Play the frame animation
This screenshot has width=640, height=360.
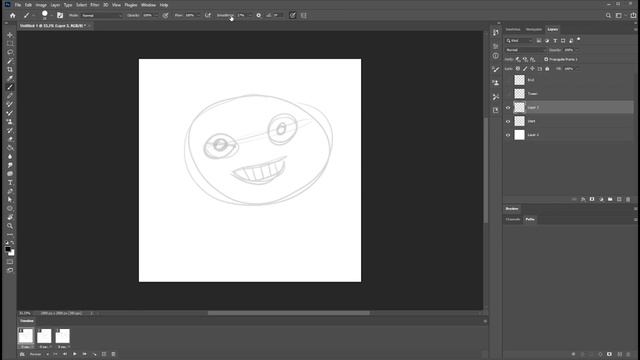pos(75,354)
